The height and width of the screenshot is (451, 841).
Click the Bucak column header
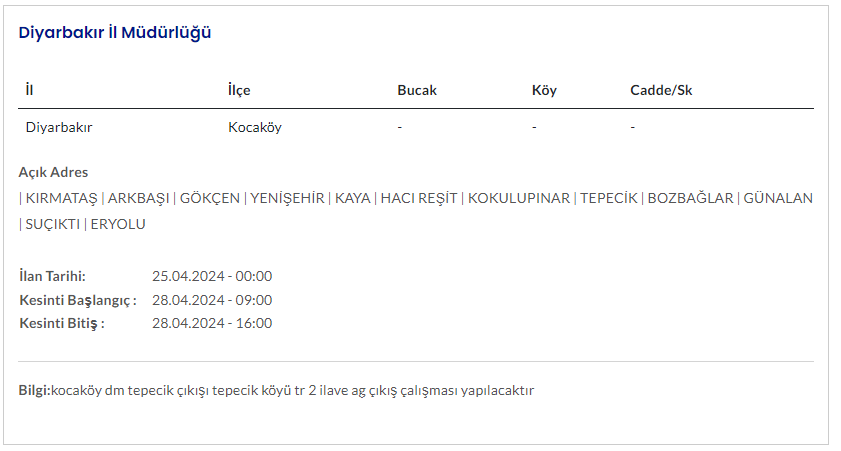coord(417,90)
